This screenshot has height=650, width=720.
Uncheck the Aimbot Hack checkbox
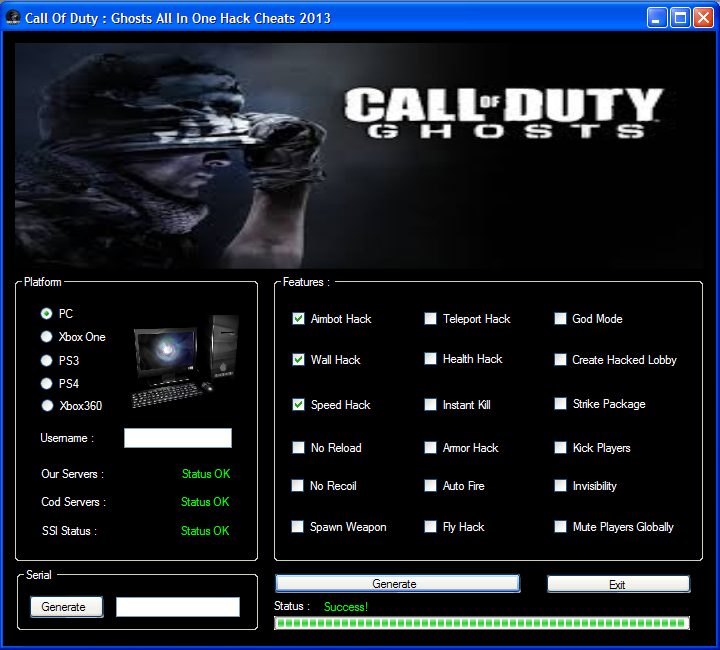click(x=298, y=319)
